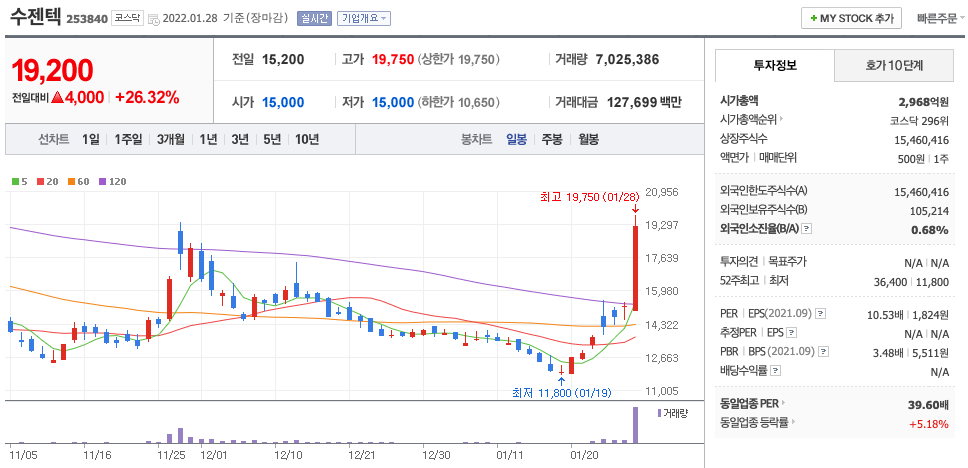Image resolution: width=968 pixels, height=468 pixels.
Task: Click the 거래량 volume legend marker
Action: click(x=672, y=413)
